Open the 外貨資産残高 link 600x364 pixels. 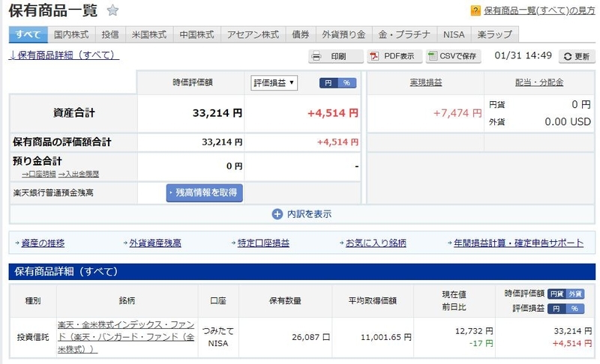pos(155,243)
